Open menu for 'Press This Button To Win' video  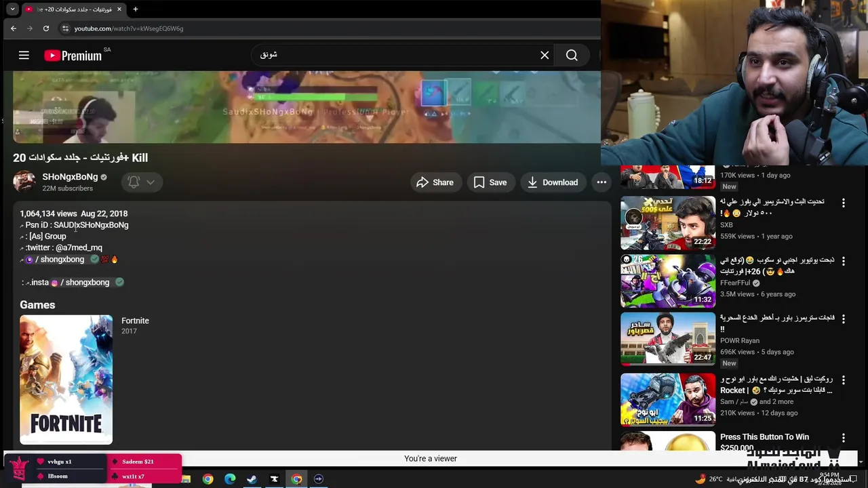point(843,439)
